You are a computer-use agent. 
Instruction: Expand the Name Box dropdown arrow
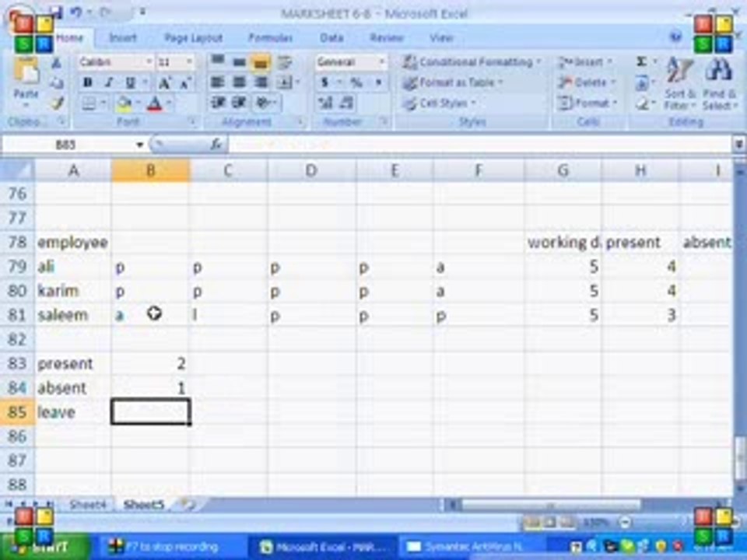(x=139, y=145)
